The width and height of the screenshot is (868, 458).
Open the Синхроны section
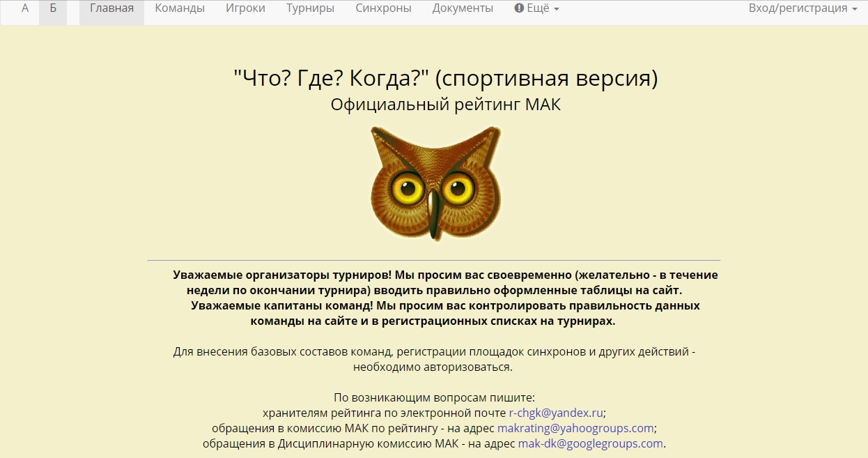coord(383,9)
